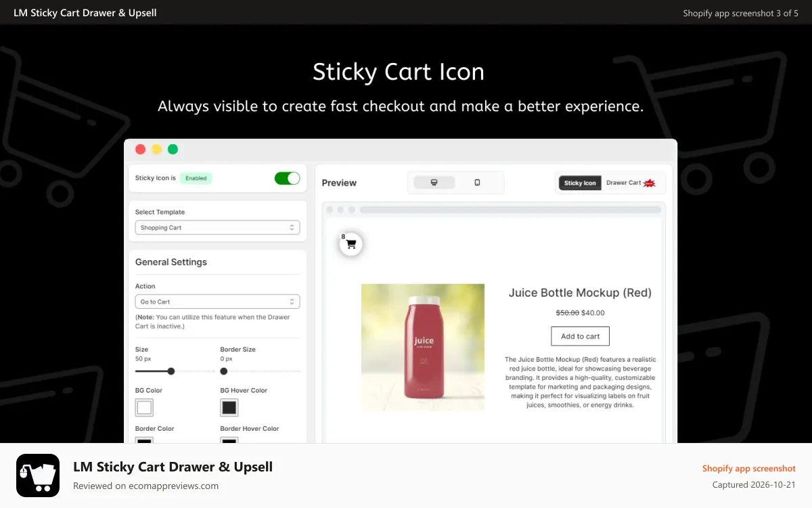Click the green maximize window dot
Screen dimensions: 812x508
tap(173, 150)
